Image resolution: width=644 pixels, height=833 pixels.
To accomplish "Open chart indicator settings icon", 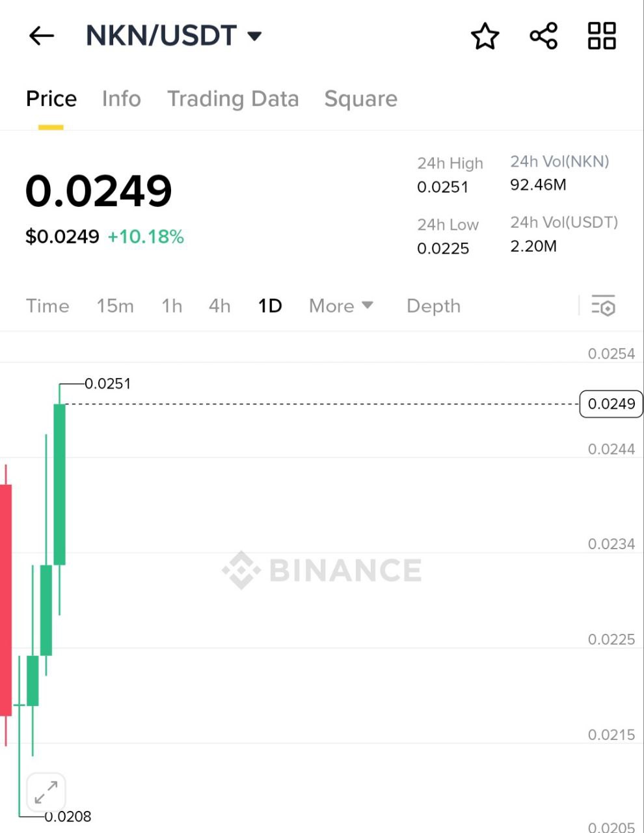I will coord(603,306).
